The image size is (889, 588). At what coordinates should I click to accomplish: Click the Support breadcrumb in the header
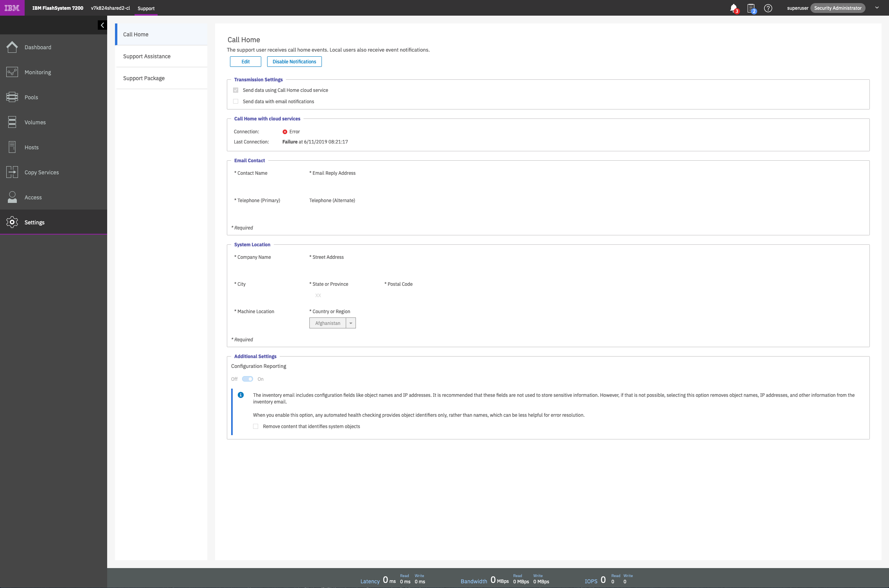pos(146,8)
